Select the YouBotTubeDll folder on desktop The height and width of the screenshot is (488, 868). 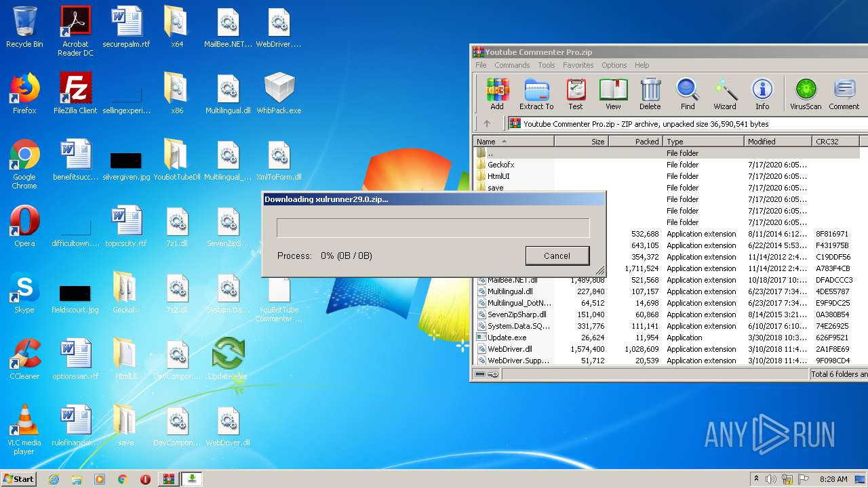177,160
